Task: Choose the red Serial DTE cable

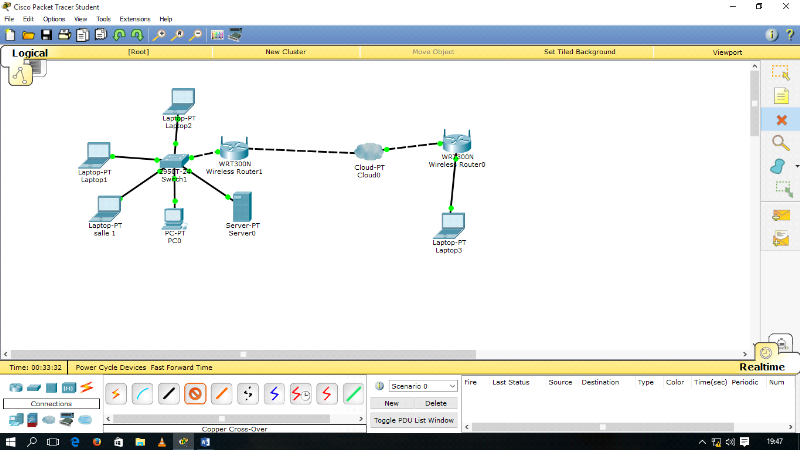Action: (327, 394)
